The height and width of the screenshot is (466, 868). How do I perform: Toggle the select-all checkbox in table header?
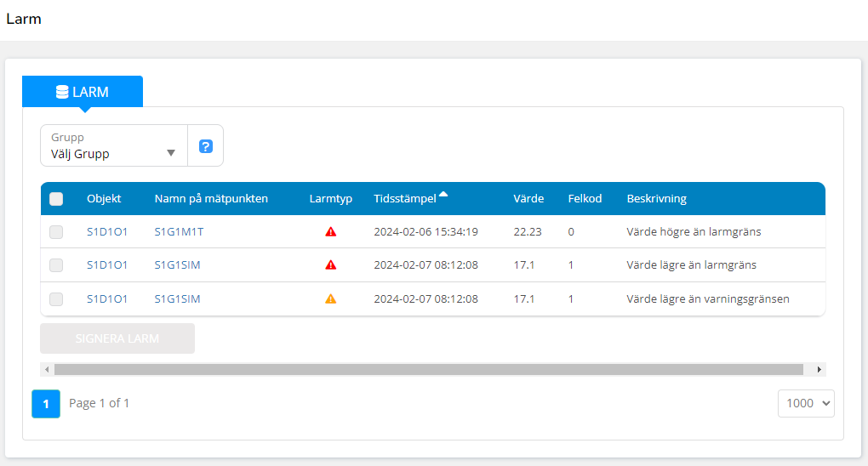tap(56, 199)
